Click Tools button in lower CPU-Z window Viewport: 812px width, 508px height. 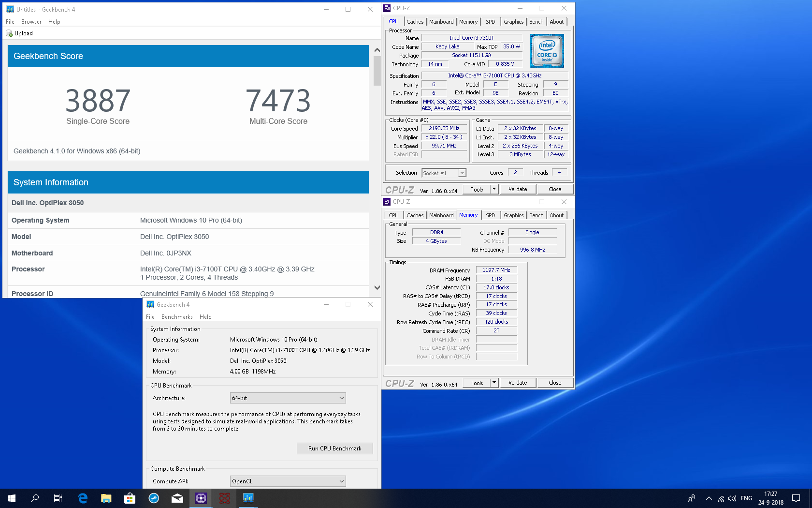point(477,383)
